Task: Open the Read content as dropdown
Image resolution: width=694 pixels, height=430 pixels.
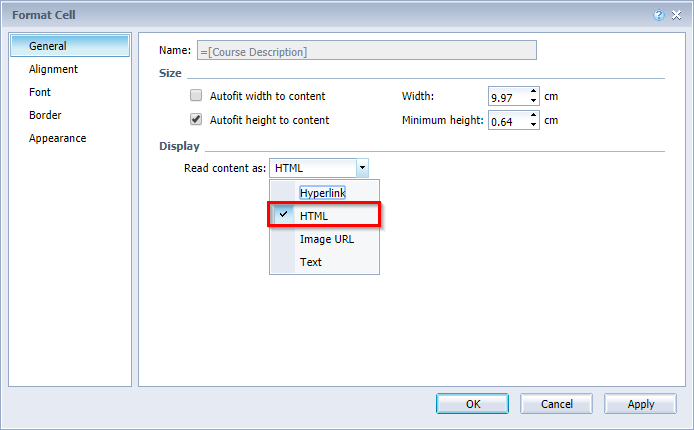Action: pos(362,168)
